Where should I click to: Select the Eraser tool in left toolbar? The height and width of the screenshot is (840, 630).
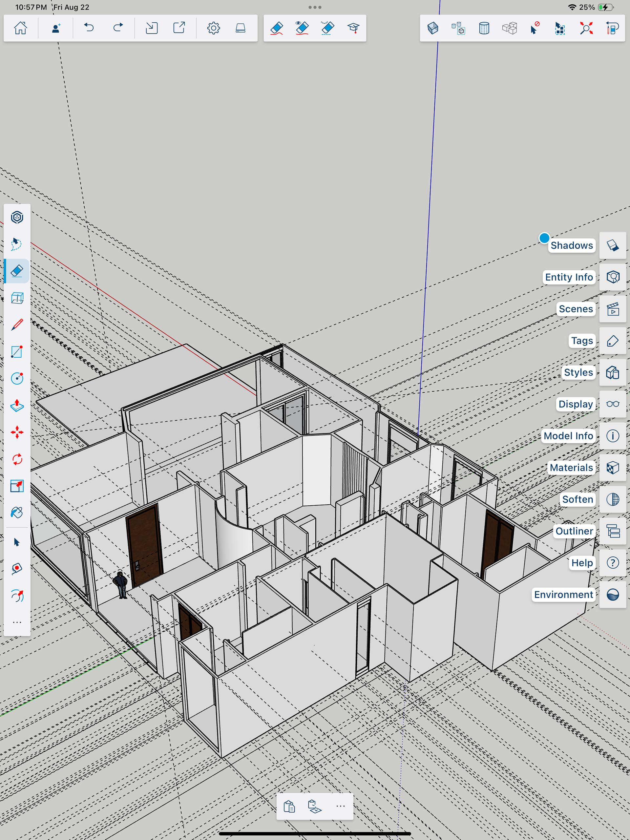tap(17, 271)
